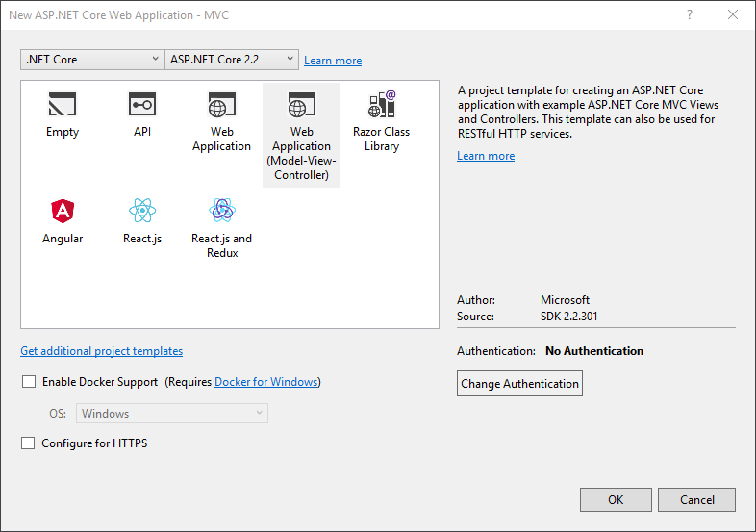Open the OS Windows dropdown
This screenshot has width=756, height=532.
tap(171, 414)
